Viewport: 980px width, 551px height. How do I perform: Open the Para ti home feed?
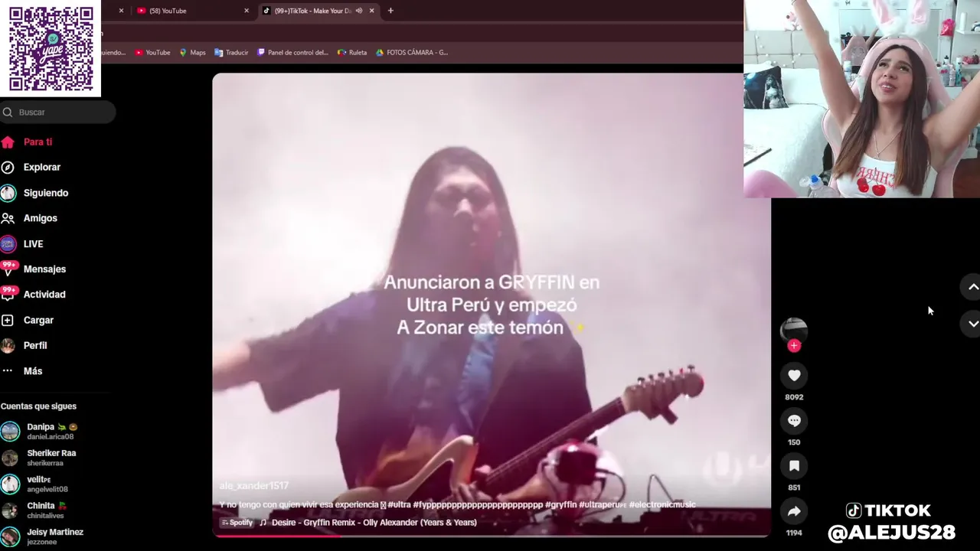click(28, 142)
